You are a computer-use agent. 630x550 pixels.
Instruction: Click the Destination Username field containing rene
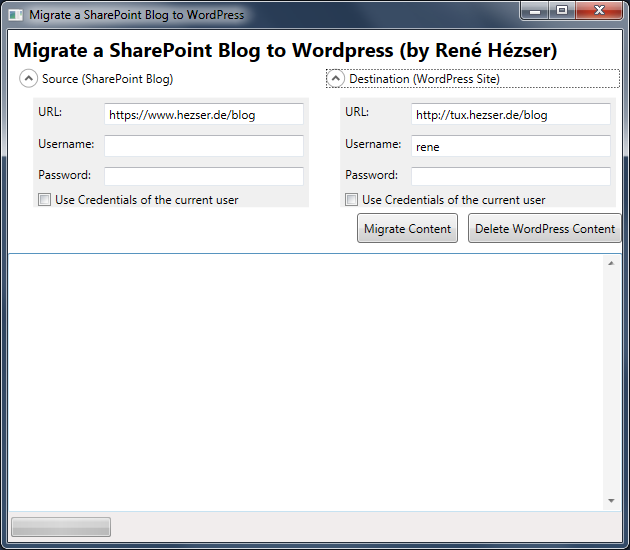511,145
